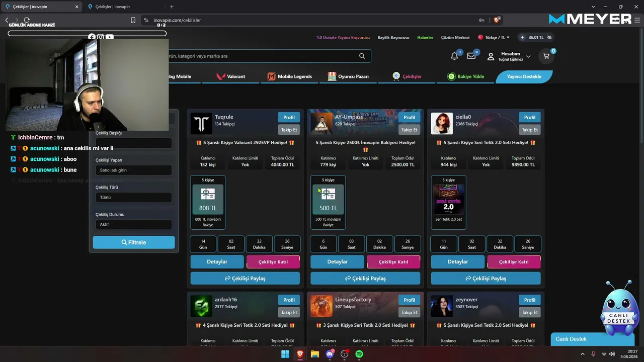
Task: Toggle balance visibility eye icon
Action: click(549, 37)
